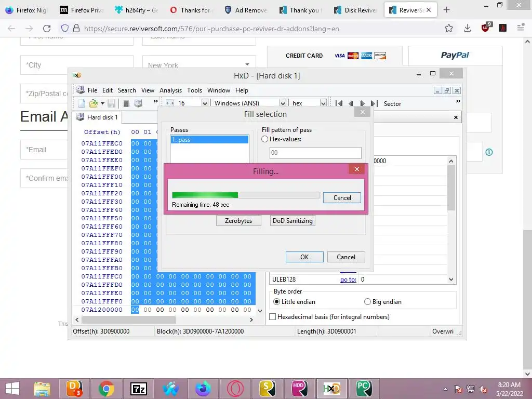
Task: Enable Hexadecimal basis for integral numbers
Action: pyautogui.click(x=272, y=316)
